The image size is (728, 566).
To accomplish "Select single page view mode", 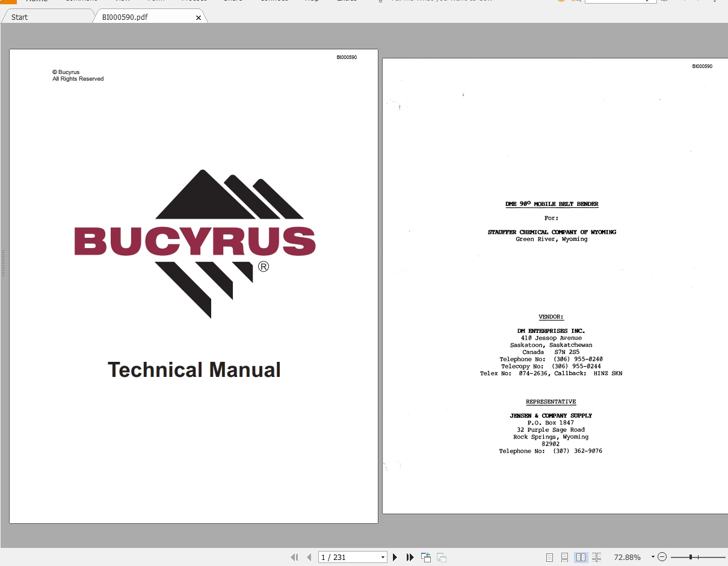I will (x=549, y=557).
